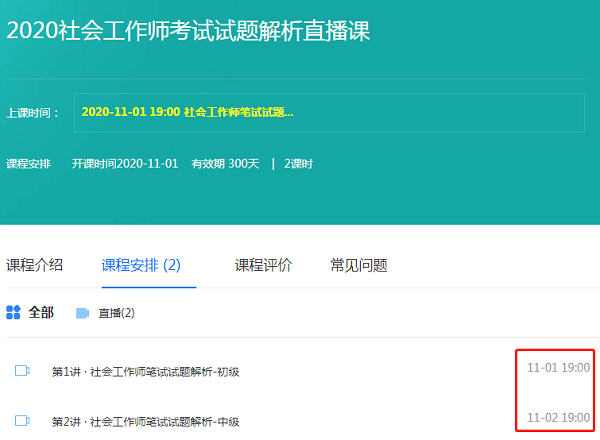Switch to the 课程安排 (2) tab
The width and height of the screenshot is (600, 440).
[141, 265]
